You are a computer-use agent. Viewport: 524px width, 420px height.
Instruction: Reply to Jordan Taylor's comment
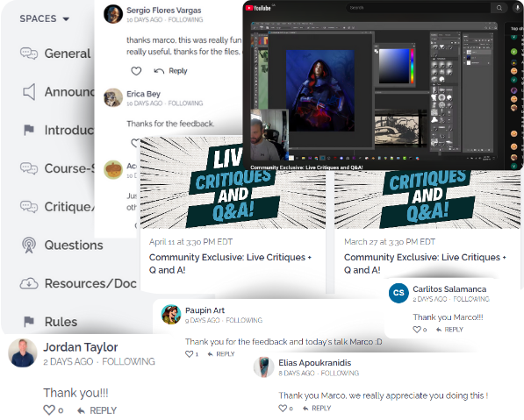(97, 410)
